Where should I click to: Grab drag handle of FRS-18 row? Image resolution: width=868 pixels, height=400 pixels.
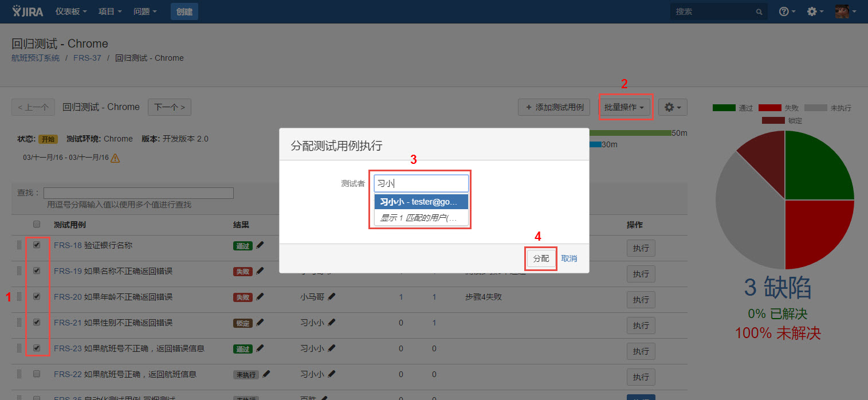[19, 245]
